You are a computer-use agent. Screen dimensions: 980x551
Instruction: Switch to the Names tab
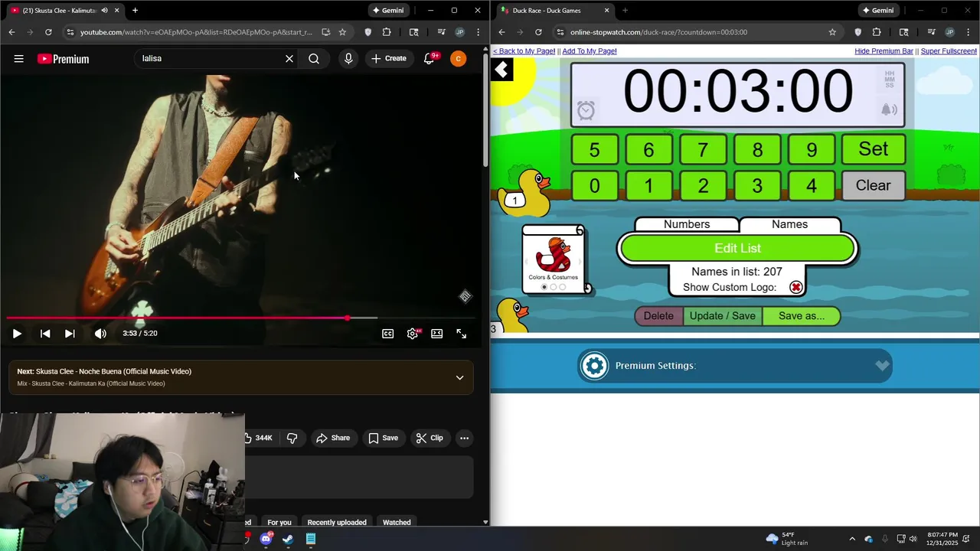coord(789,224)
